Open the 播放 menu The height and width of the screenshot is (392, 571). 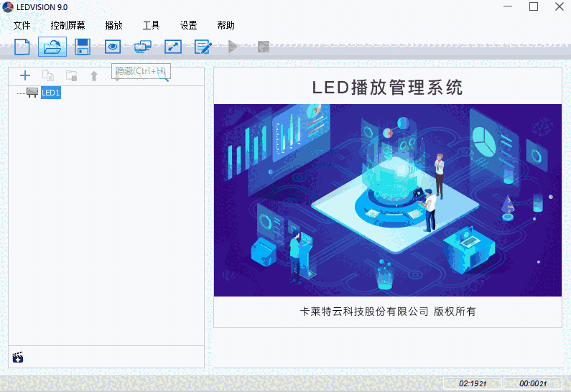click(113, 25)
